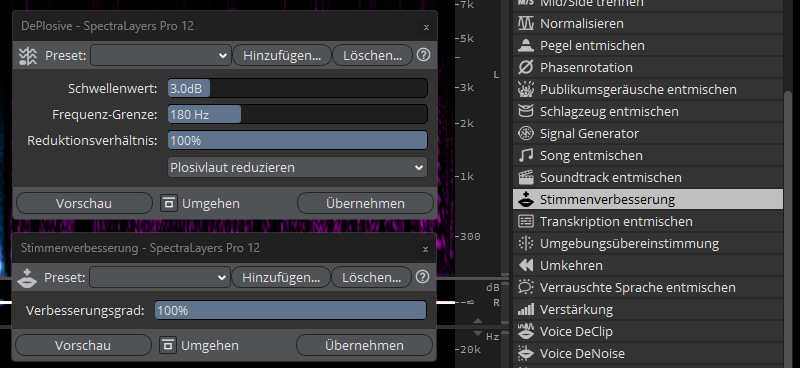
Task: Select the Normalisieren process icon
Action: click(526, 23)
